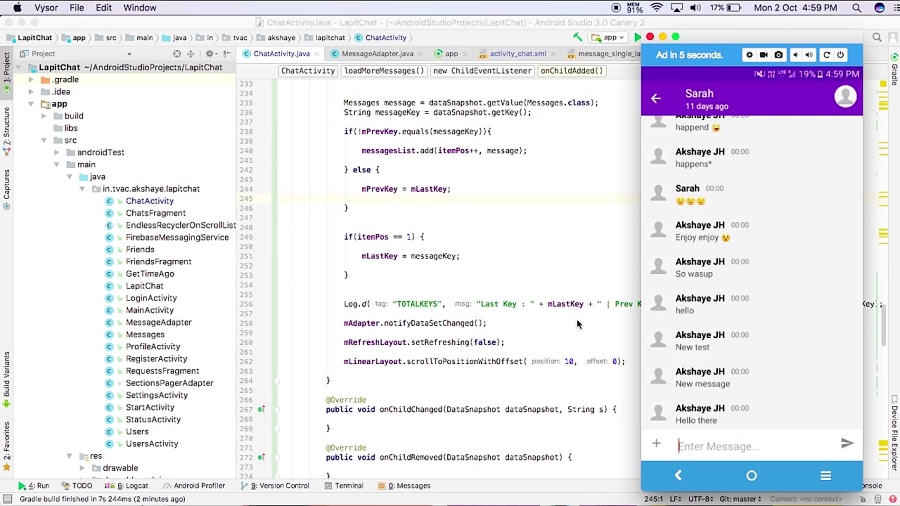Expand the .gradle folder

(31, 79)
